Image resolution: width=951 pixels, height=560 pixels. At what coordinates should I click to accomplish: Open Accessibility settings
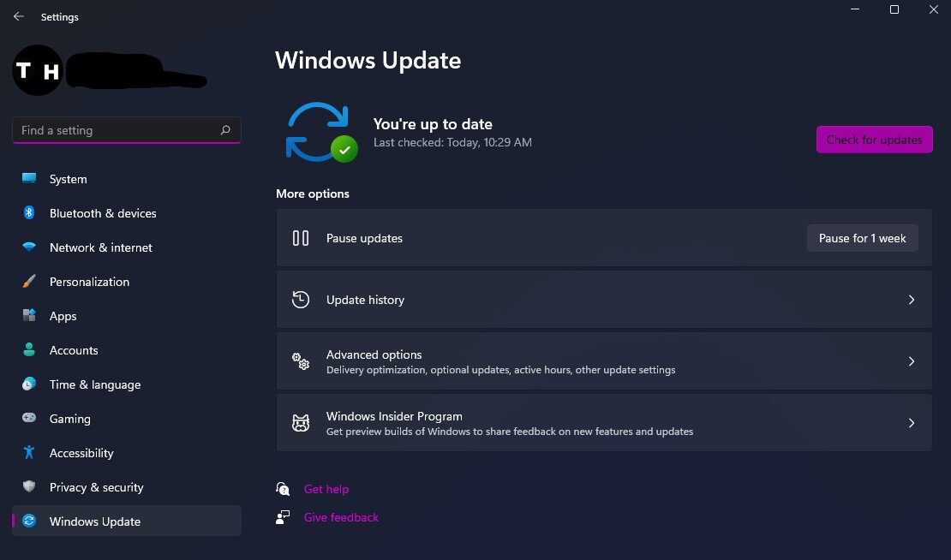127,453
